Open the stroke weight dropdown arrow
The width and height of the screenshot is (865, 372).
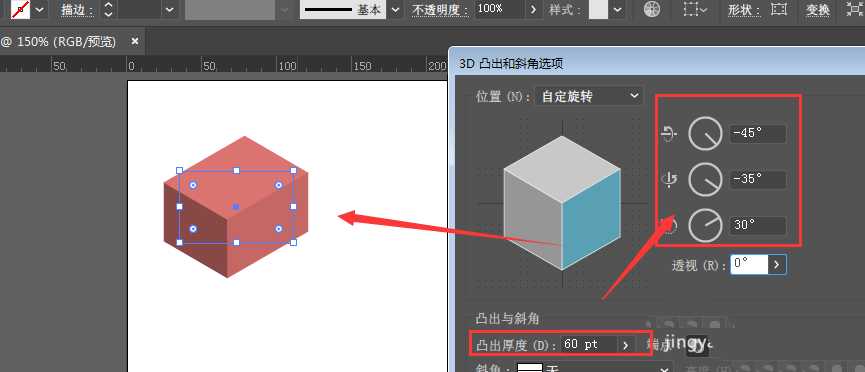(169, 10)
